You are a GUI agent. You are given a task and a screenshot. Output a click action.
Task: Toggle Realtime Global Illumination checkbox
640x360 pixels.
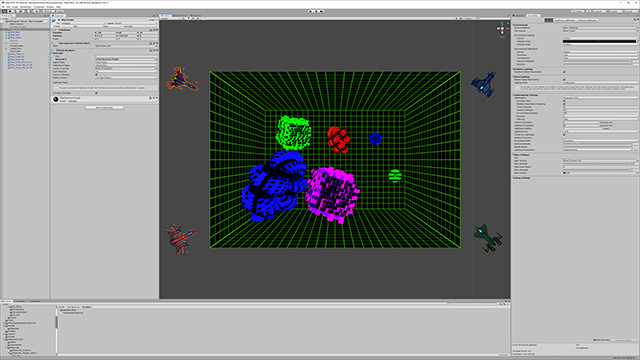click(x=564, y=72)
